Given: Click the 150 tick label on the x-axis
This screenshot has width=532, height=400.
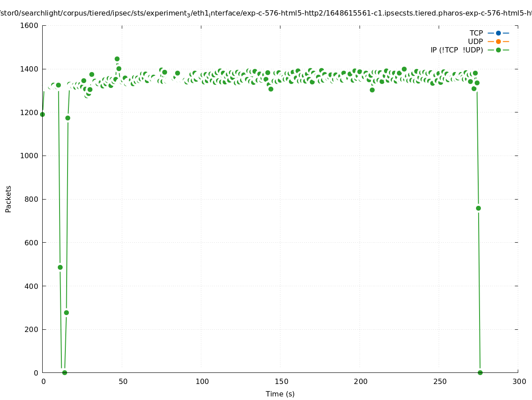Looking at the screenshot, I should (281, 381).
